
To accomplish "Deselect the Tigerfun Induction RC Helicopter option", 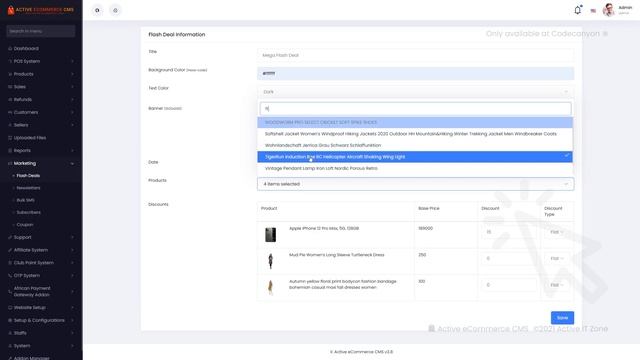I will pyautogui.click(x=415, y=157).
